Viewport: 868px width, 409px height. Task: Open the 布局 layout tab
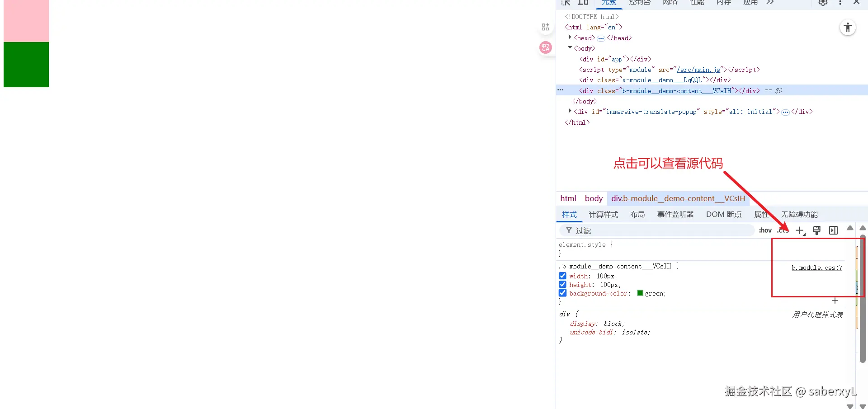(x=638, y=215)
